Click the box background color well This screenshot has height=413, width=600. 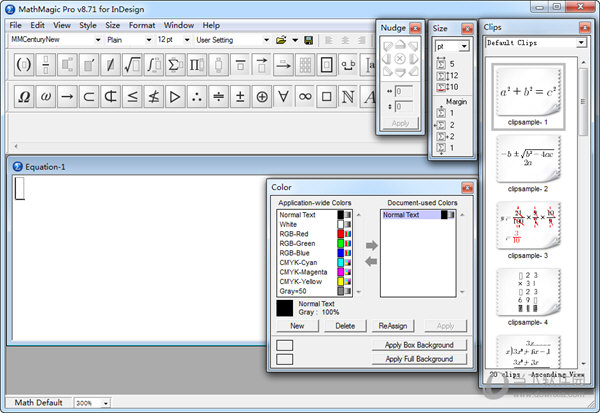285,345
